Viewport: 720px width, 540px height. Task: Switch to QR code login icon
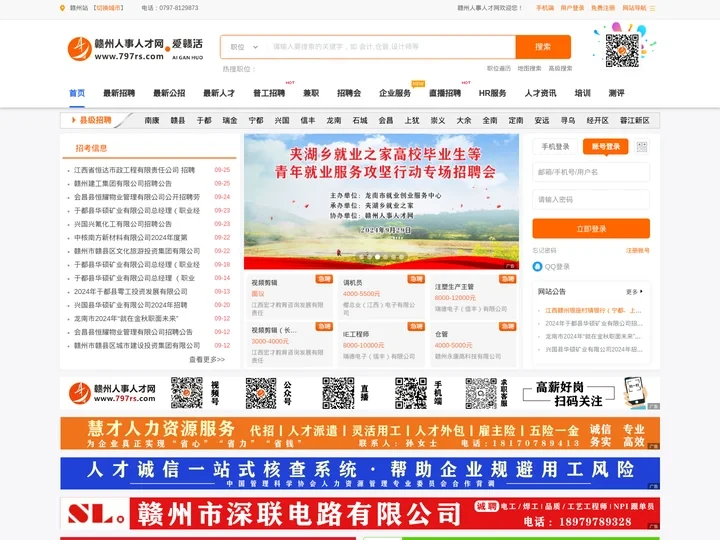tap(641, 147)
